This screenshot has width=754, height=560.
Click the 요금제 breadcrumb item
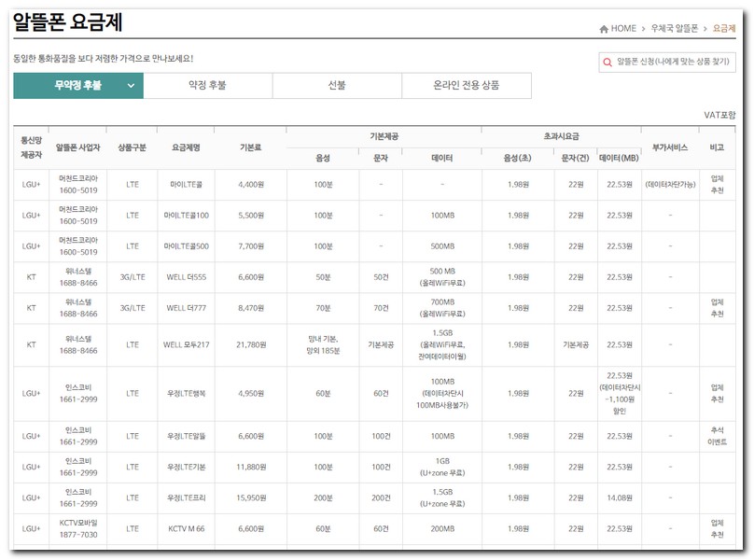[724, 29]
